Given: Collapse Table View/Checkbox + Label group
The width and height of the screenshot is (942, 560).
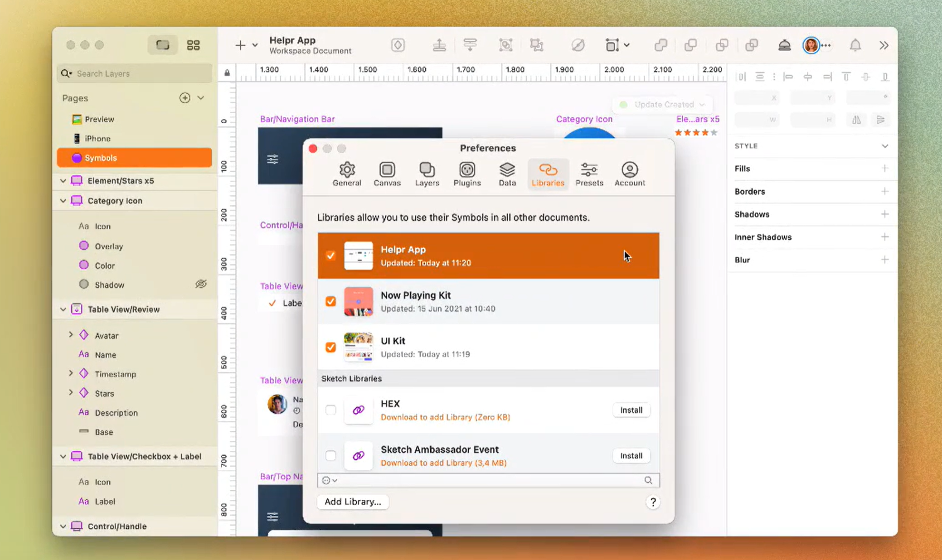Looking at the screenshot, I should 63,456.
